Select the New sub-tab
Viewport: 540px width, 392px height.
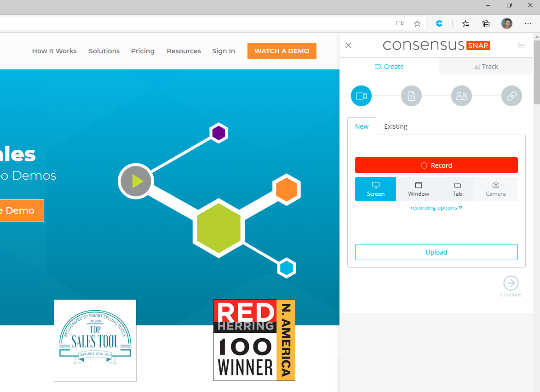point(362,126)
